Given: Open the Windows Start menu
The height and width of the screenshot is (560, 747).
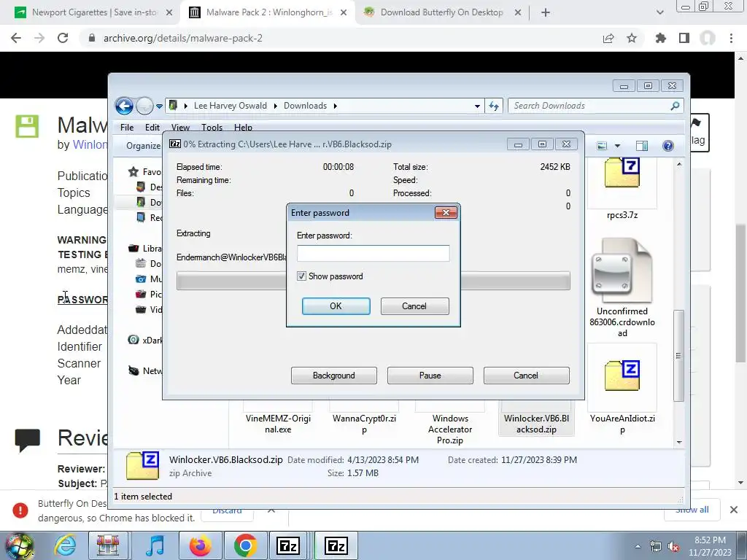Looking at the screenshot, I should click(x=18, y=546).
